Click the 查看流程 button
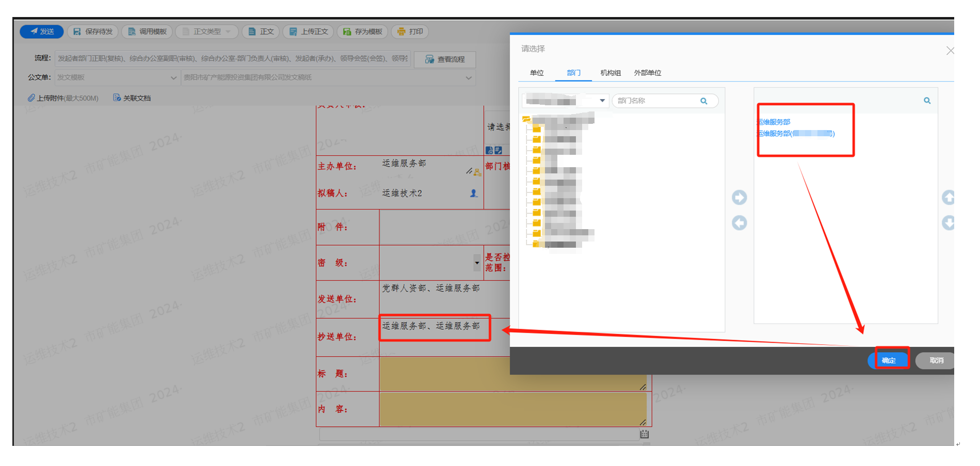This screenshot has height=466, width=980. click(x=445, y=59)
